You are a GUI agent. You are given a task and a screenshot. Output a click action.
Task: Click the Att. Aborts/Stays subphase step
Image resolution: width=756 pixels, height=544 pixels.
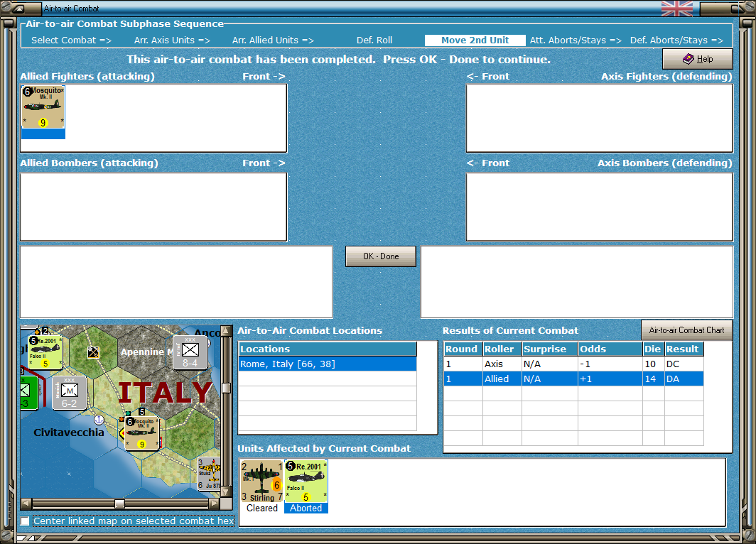pyautogui.click(x=576, y=40)
